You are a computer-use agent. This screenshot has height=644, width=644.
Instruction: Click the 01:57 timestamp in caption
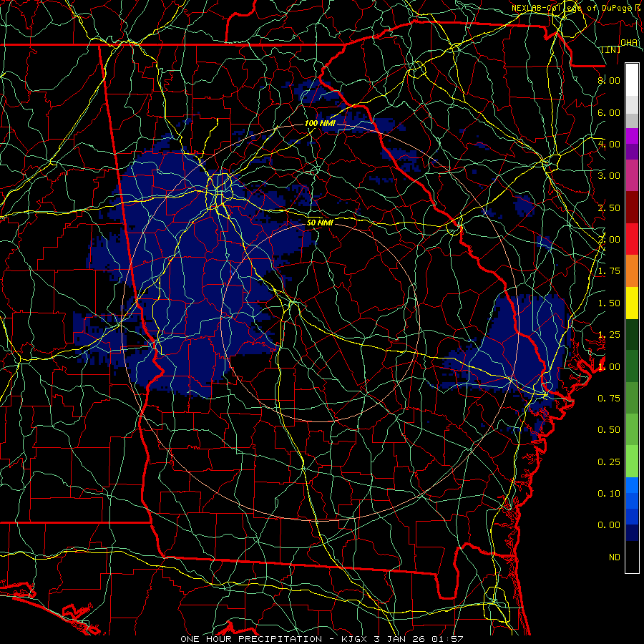(447, 639)
